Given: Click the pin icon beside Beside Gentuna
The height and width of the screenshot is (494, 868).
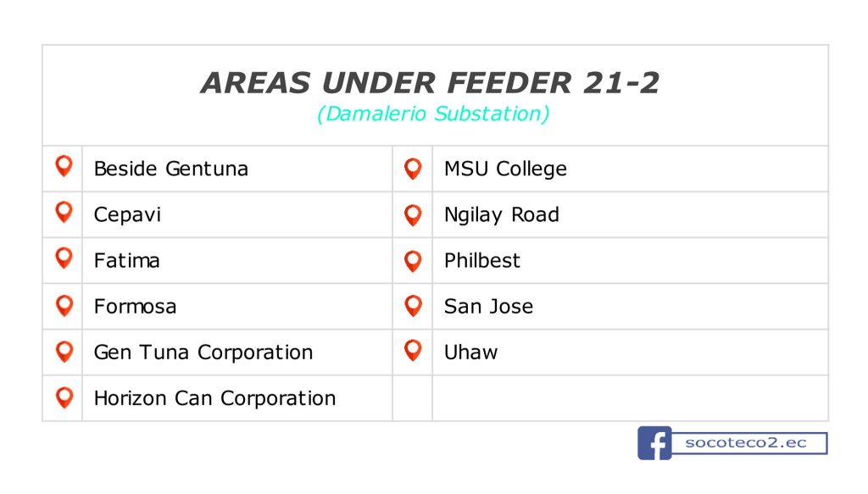Looking at the screenshot, I should click(x=64, y=166).
